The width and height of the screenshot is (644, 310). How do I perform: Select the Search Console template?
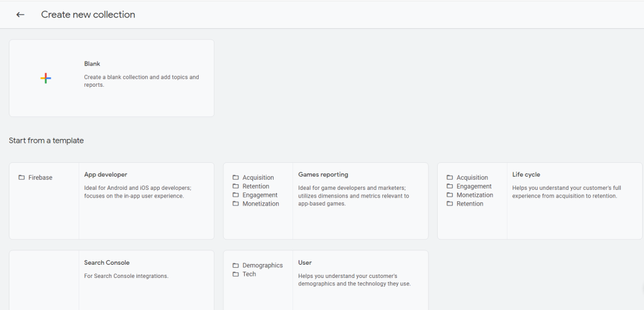coord(106,263)
